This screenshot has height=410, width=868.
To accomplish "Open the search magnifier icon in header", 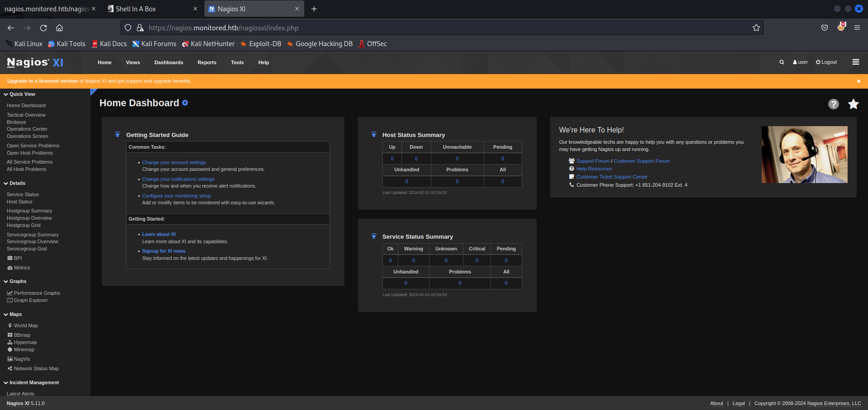I will click(782, 62).
